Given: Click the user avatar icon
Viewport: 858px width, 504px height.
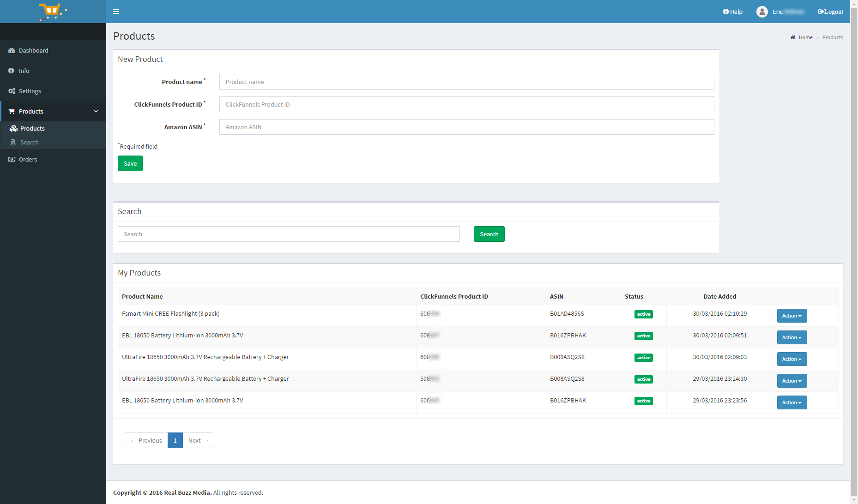Looking at the screenshot, I should pos(762,12).
